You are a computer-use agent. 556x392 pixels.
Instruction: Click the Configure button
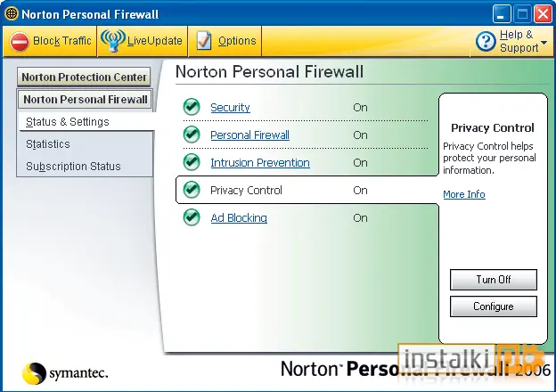494,306
